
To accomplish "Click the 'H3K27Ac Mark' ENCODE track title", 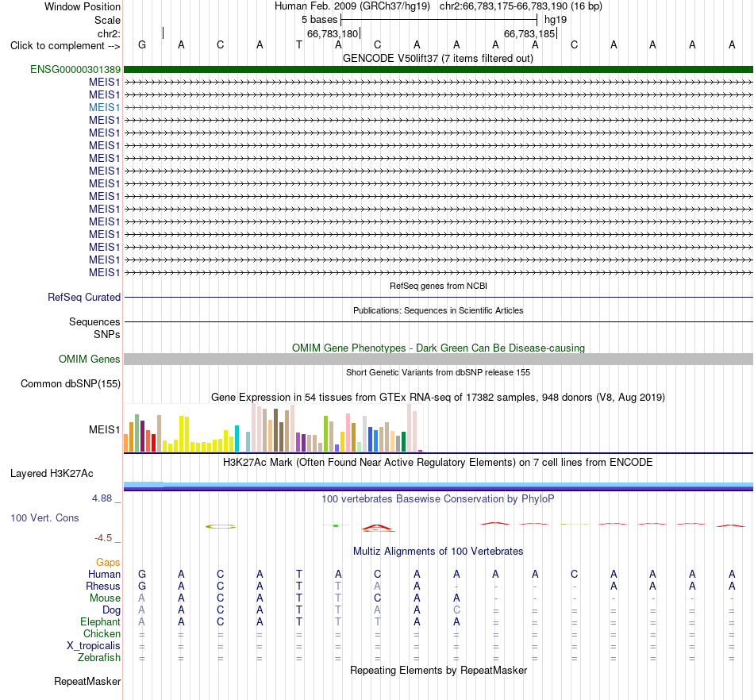I will [x=438, y=463].
